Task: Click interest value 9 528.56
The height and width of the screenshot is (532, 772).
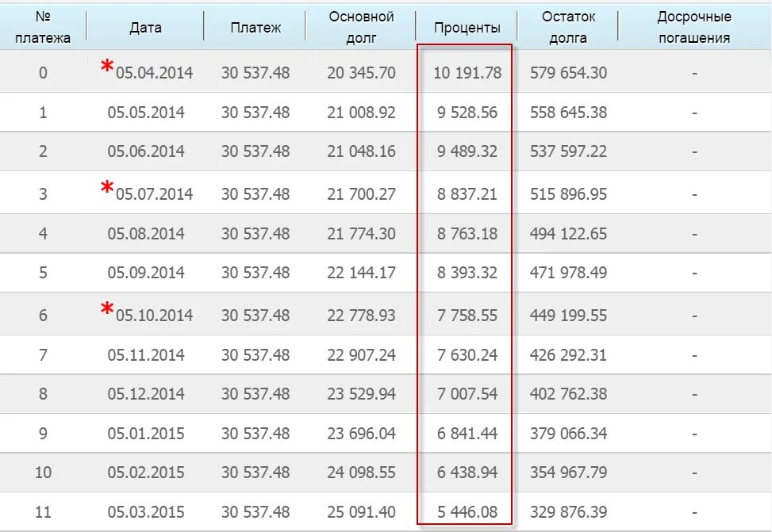Action: [467, 113]
